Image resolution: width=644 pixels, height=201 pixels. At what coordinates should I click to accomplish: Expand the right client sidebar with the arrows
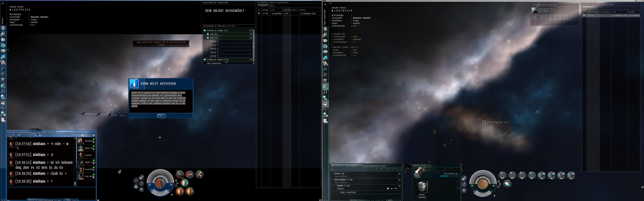(325, 4)
